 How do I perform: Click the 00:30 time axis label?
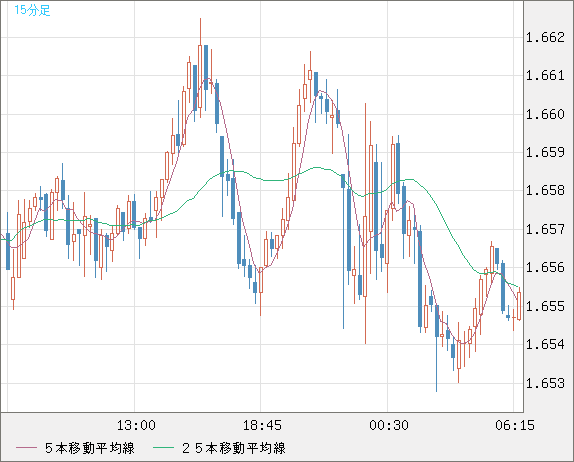tap(389, 425)
